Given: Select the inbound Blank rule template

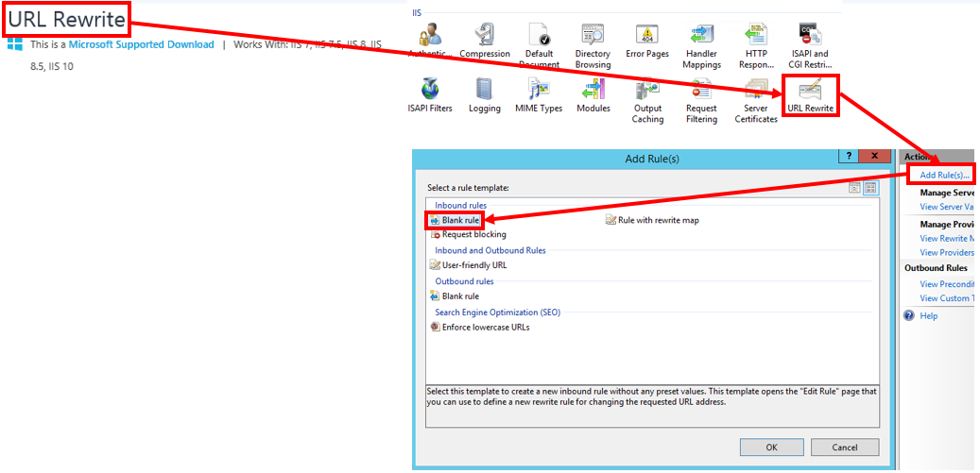Looking at the screenshot, I should [455, 220].
